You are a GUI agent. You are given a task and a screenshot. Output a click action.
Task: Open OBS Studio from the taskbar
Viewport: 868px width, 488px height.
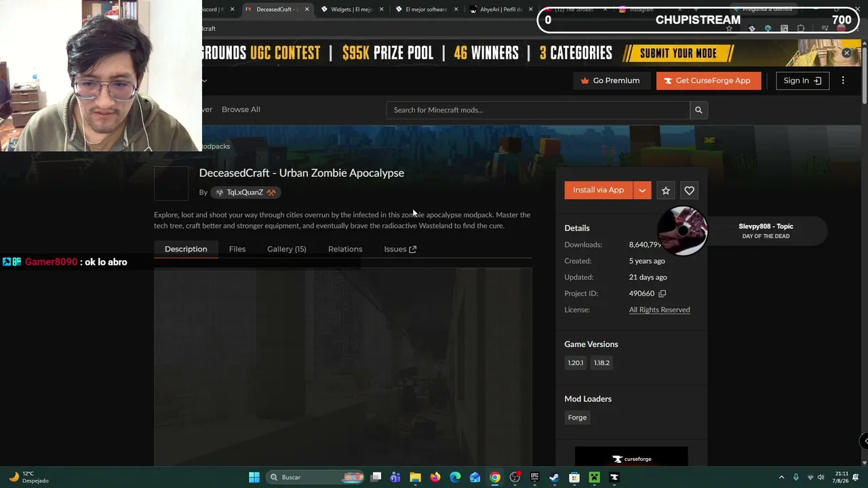coord(515,477)
